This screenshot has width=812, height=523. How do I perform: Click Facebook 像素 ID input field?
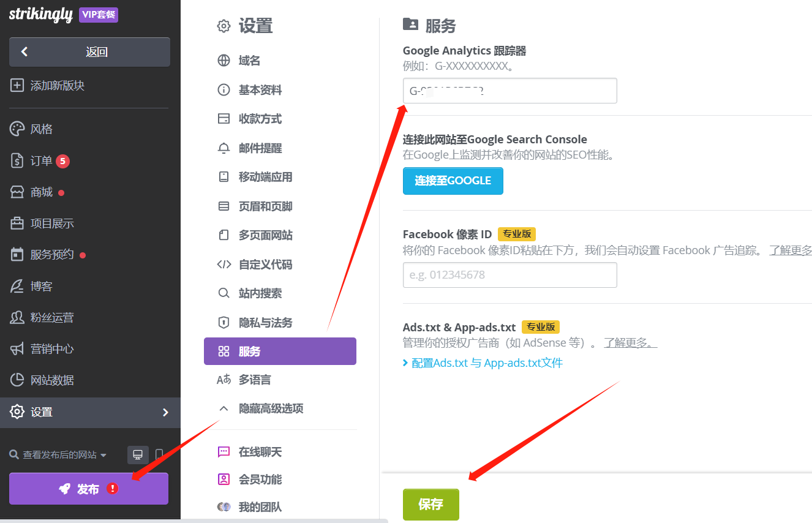(x=510, y=275)
